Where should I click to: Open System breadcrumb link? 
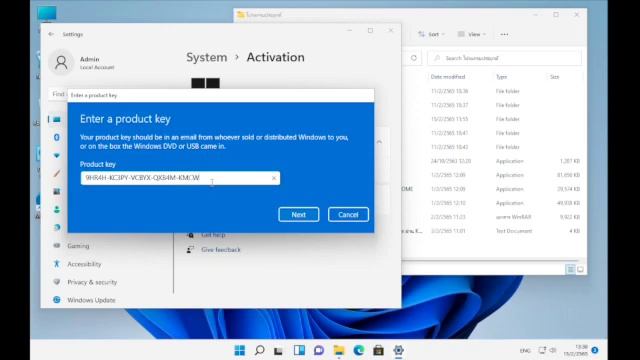click(x=207, y=57)
